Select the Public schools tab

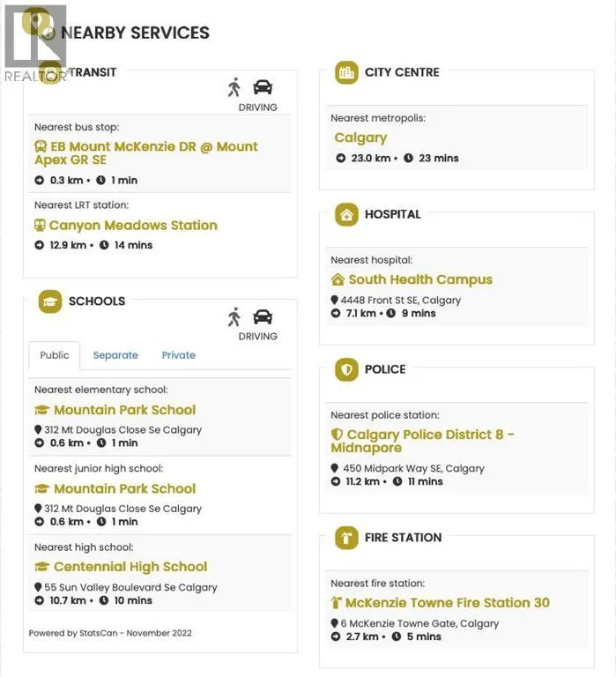click(55, 355)
